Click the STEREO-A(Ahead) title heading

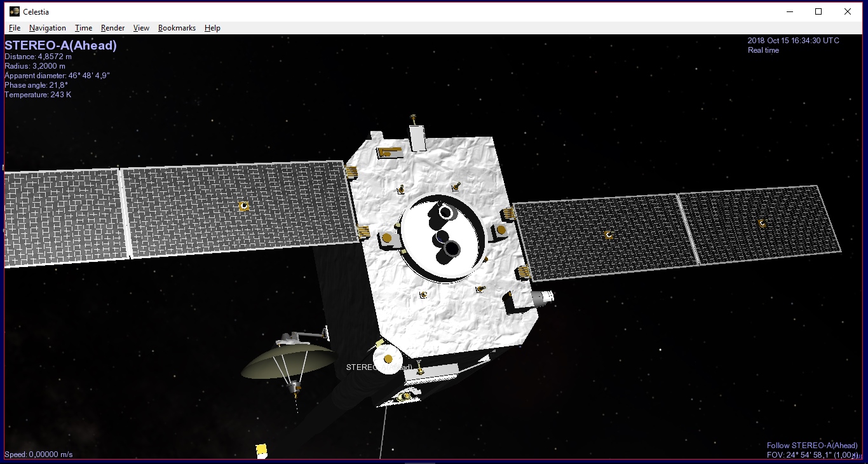click(x=60, y=46)
